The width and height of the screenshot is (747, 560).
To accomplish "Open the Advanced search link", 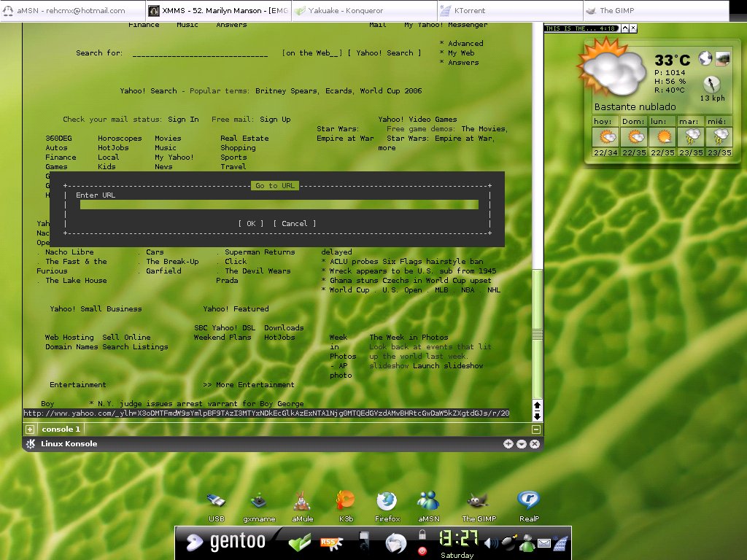I will (x=465, y=43).
